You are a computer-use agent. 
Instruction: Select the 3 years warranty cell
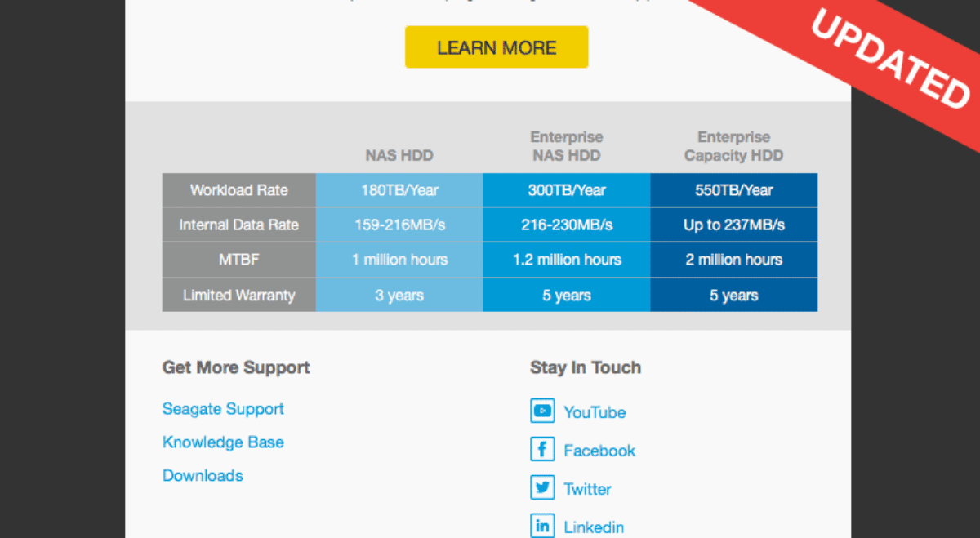(399, 295)
